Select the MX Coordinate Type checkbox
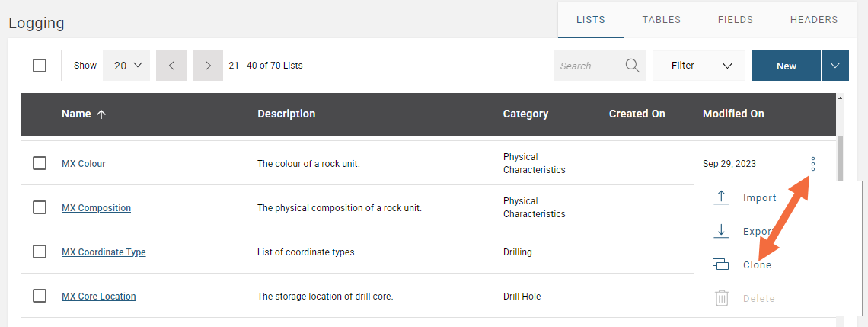Image resolution: width=868 pixels, height=327 pixels. 40,252
